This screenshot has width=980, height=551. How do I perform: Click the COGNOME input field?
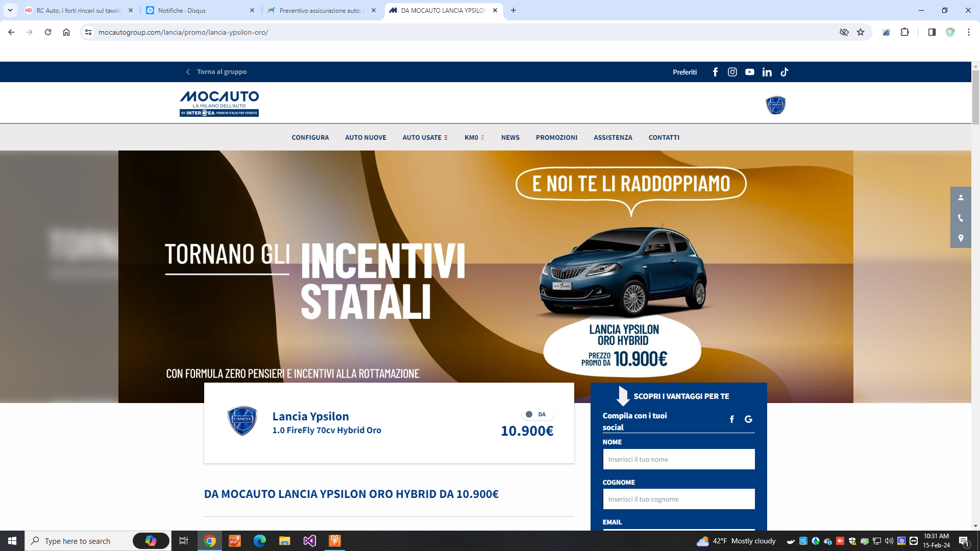coord(679,499)
